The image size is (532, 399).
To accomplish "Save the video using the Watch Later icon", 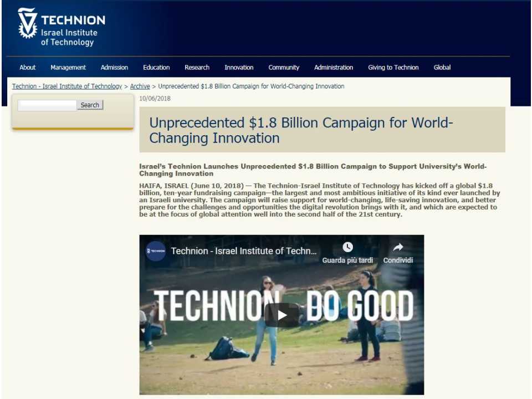I will (348, 247).
